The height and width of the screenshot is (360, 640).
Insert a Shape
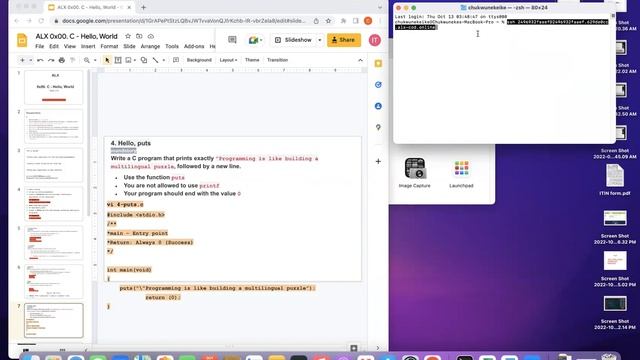pos(144,60)
